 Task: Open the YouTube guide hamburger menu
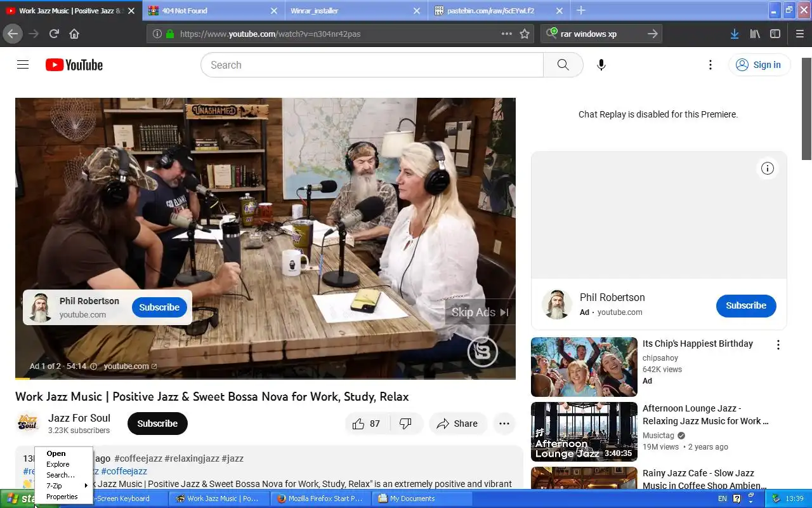point(23,65)
